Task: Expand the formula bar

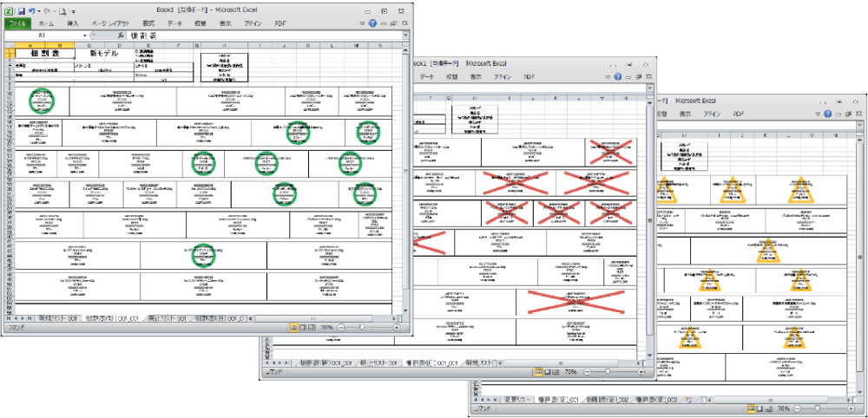Action: pos(409,36)
